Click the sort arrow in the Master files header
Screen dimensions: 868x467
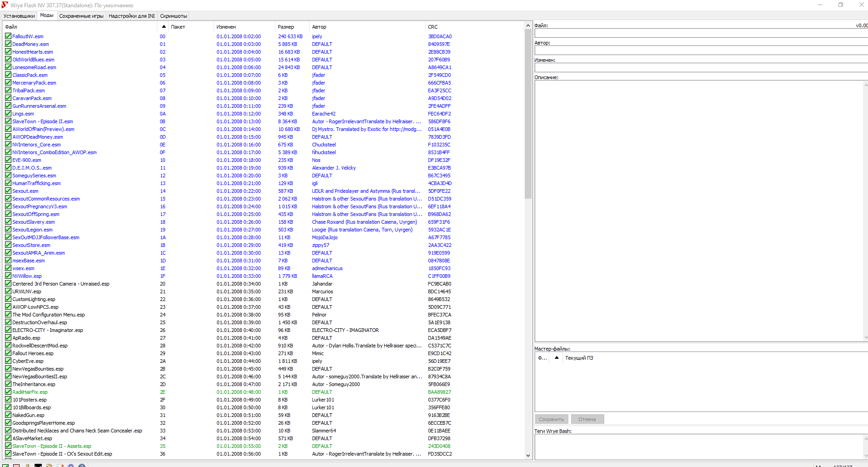point(557,358)
